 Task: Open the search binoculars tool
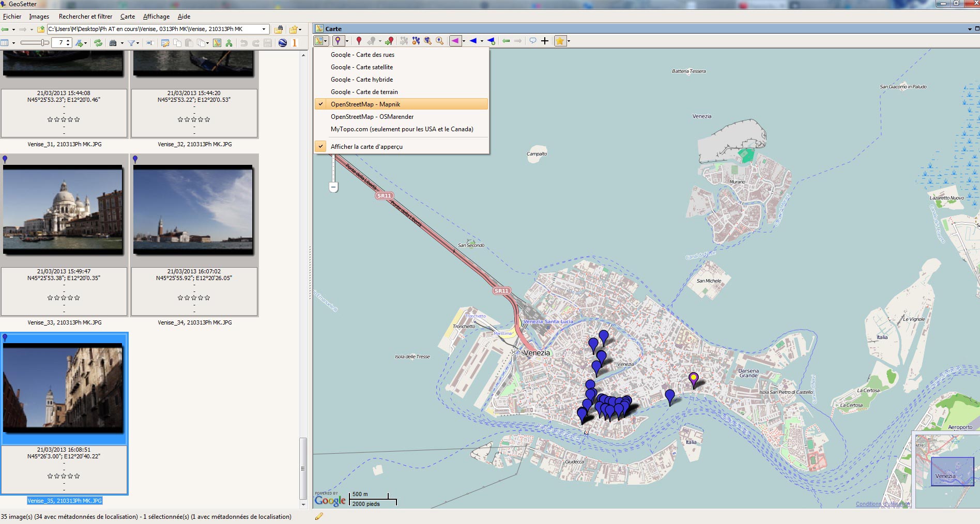[113, 42]
